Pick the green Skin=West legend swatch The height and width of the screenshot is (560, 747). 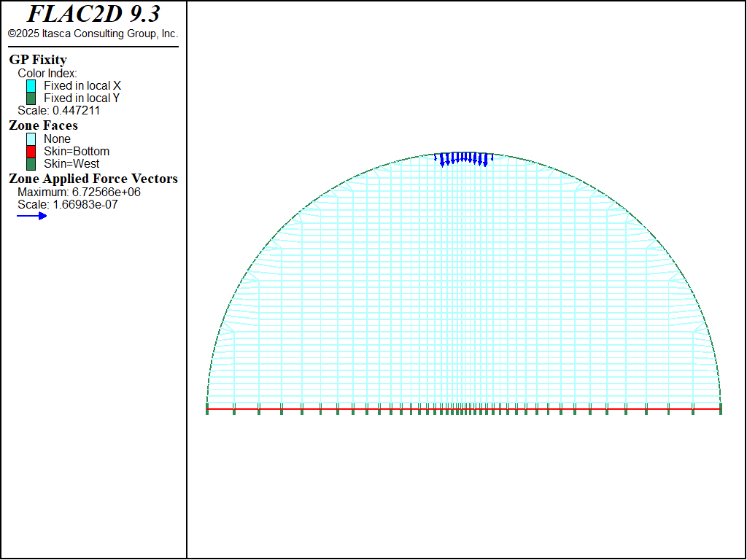click(31, 164)
